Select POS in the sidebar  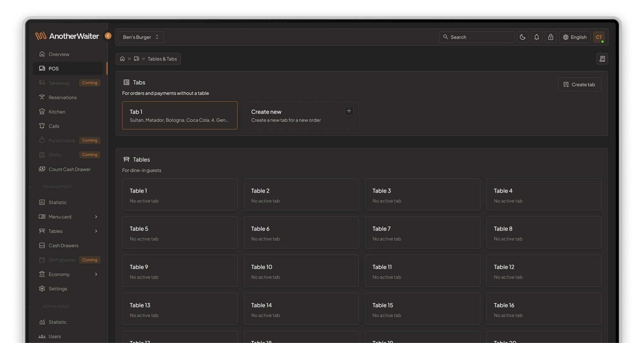[x=68, y=68]
